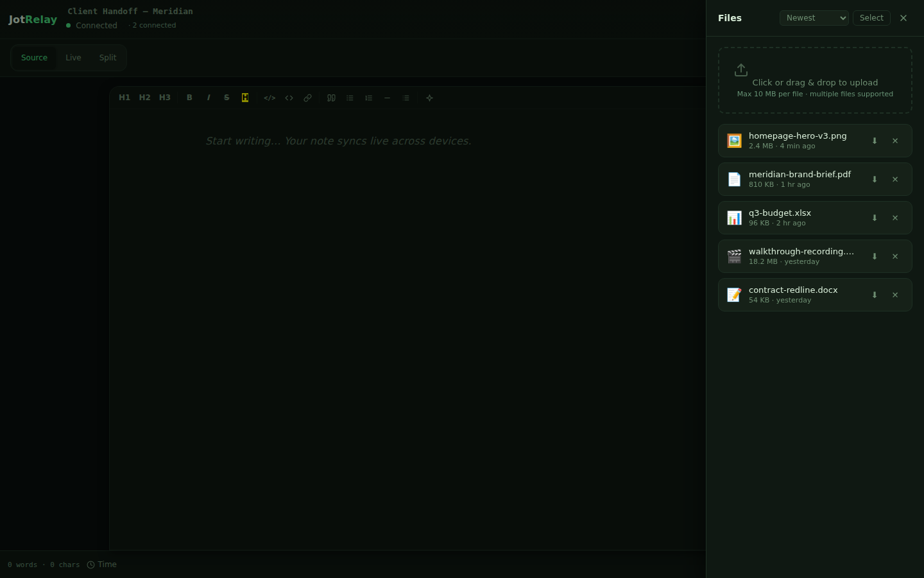The image size is (924, 578).
Task: Click the meridian-brand-brief.pdf document icon
Action: pos(734,179)
